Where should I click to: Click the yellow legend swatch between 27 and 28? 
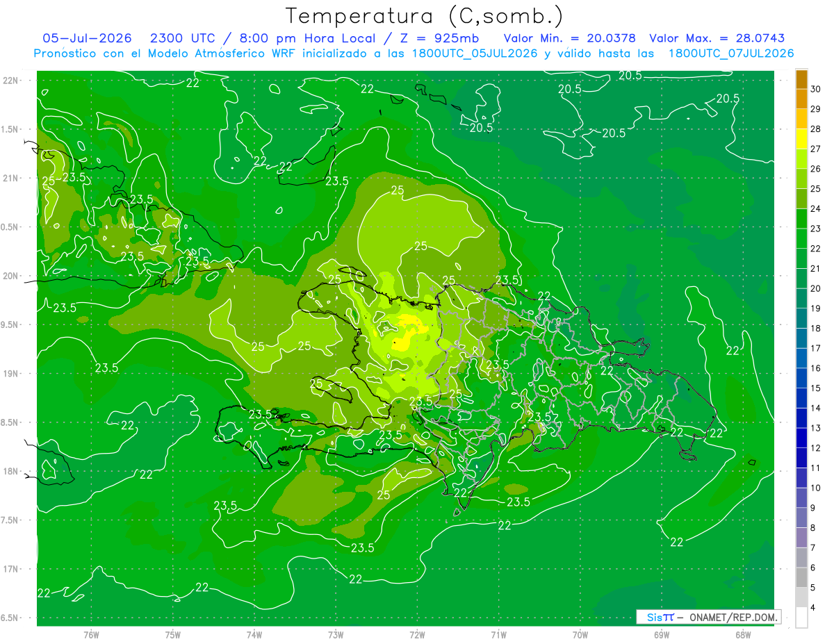801,139
